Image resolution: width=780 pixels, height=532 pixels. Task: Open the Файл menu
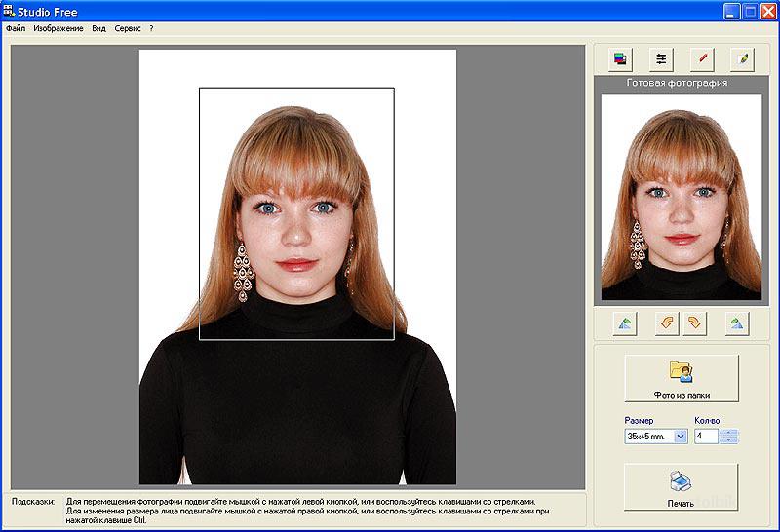point(16,28)
